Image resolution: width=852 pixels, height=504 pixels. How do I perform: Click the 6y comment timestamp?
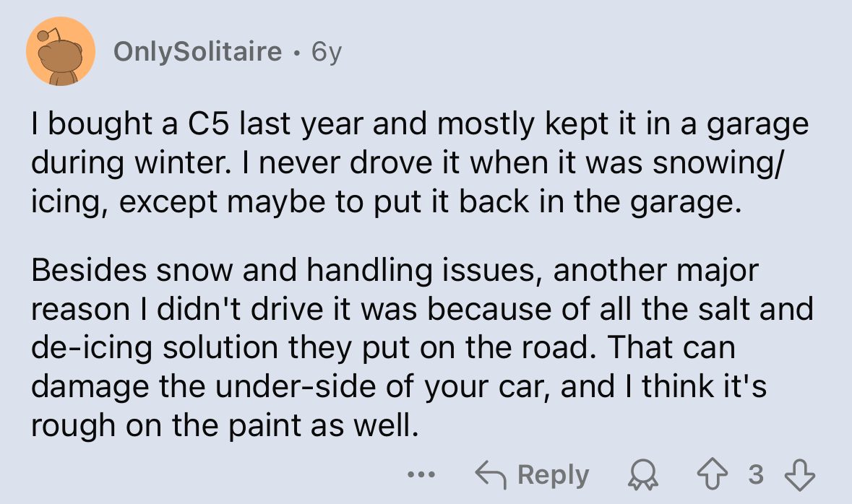(x=327, y=53)
